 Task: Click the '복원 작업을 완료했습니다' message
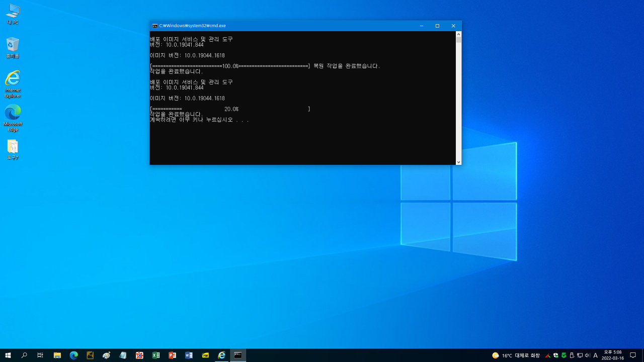(x=347, y=66)
